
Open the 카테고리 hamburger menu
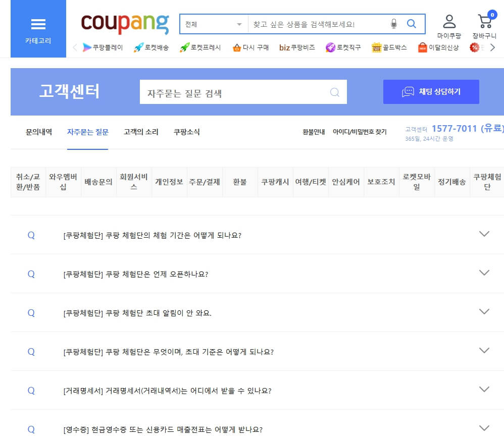[x=38, y=29]
